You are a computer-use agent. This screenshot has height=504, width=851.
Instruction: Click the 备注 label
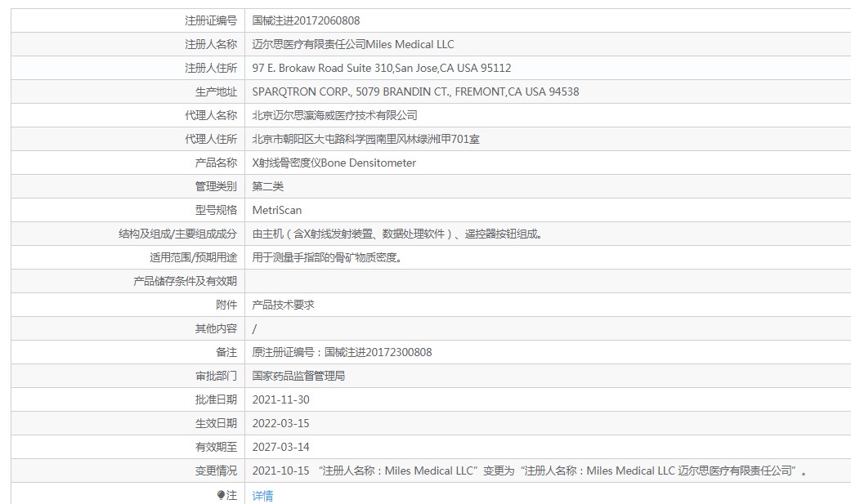pos(226,352)
